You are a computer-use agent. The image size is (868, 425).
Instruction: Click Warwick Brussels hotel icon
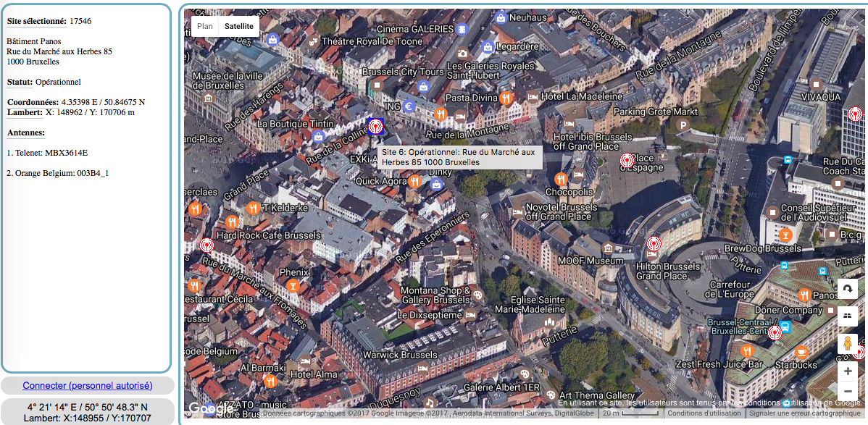[423, 368]
